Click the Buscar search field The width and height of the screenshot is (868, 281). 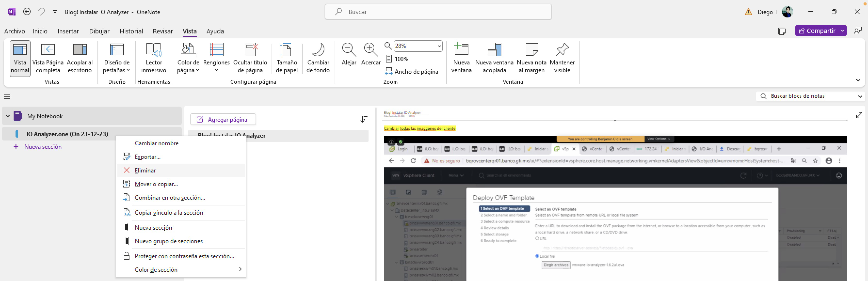pyautogui.click(x=438, y=12)
